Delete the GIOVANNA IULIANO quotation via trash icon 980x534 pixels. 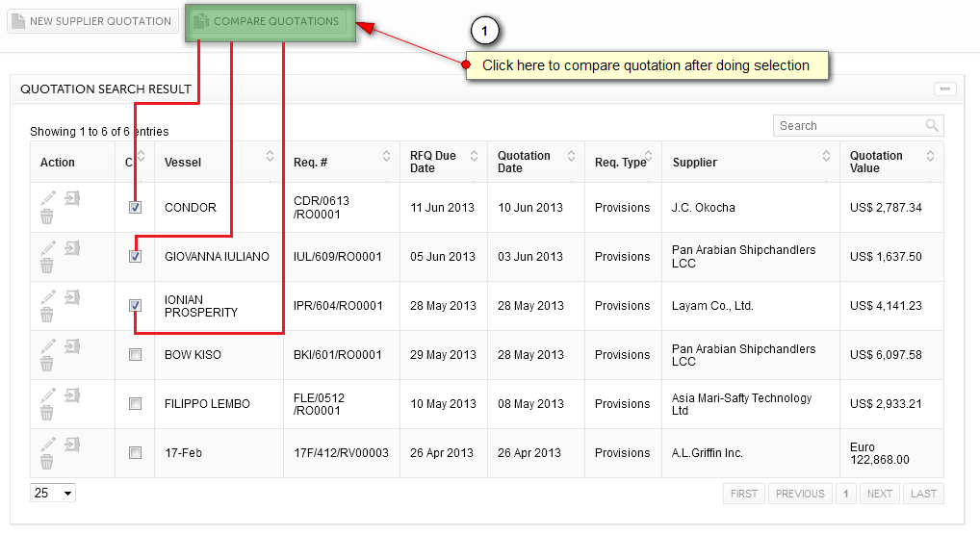pyautogui.click(x=47, y=267)
